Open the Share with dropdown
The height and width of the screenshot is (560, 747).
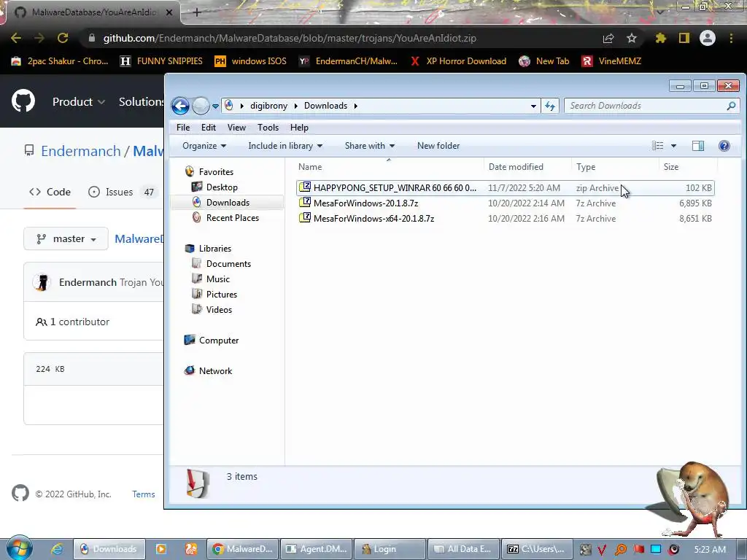click(x=370, y=146)
